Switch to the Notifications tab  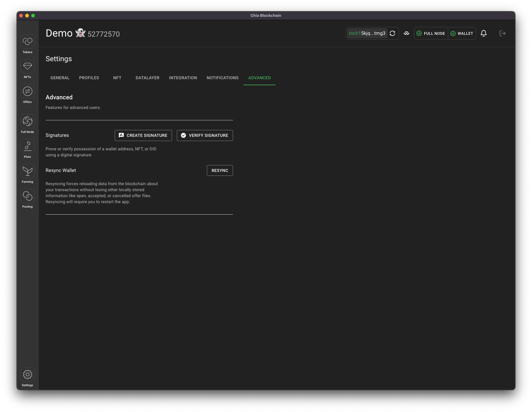pos(222,78)
